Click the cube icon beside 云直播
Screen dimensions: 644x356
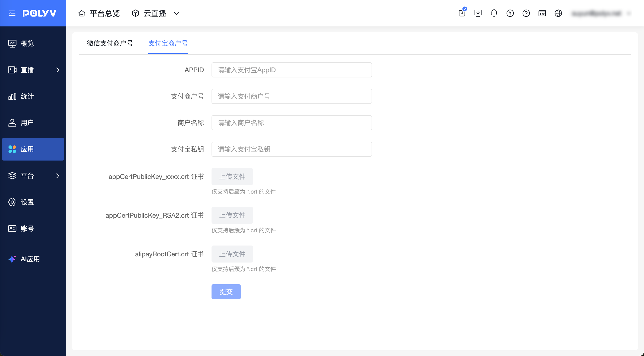[136, 13]
